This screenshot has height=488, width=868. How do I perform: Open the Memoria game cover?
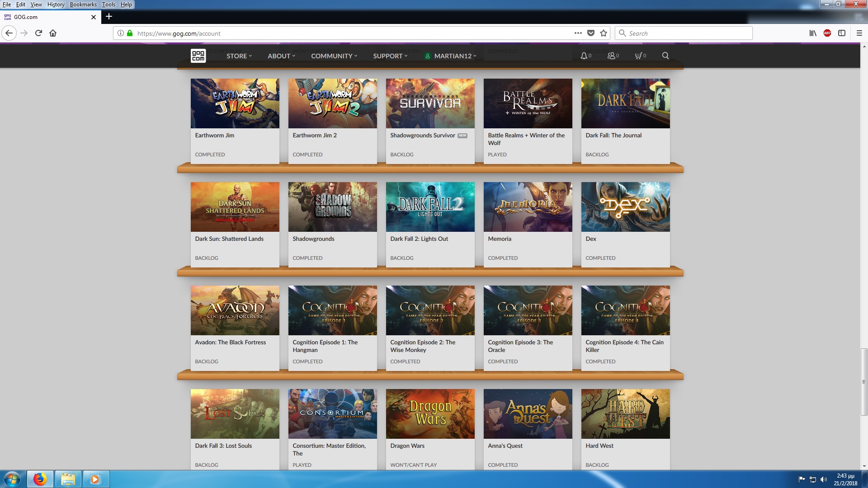click(x=528, y=207)
